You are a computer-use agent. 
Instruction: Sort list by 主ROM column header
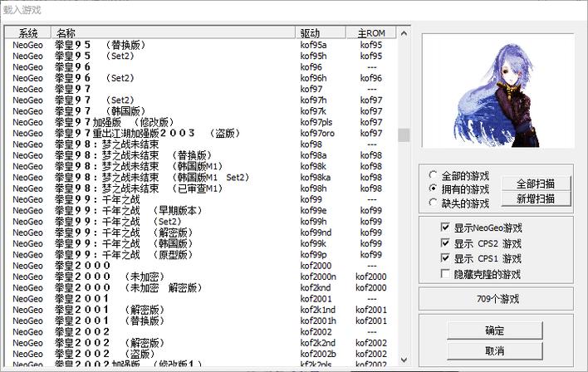371,32
